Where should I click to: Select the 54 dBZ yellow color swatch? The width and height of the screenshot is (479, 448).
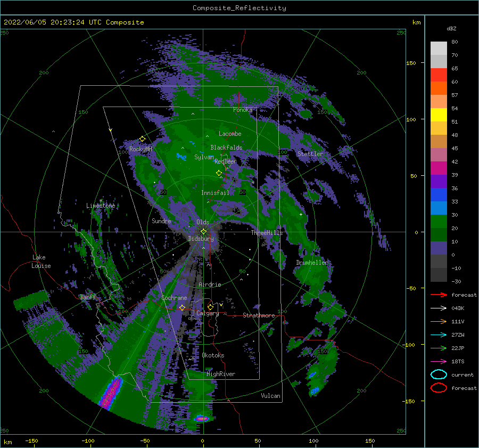(439, 115)
